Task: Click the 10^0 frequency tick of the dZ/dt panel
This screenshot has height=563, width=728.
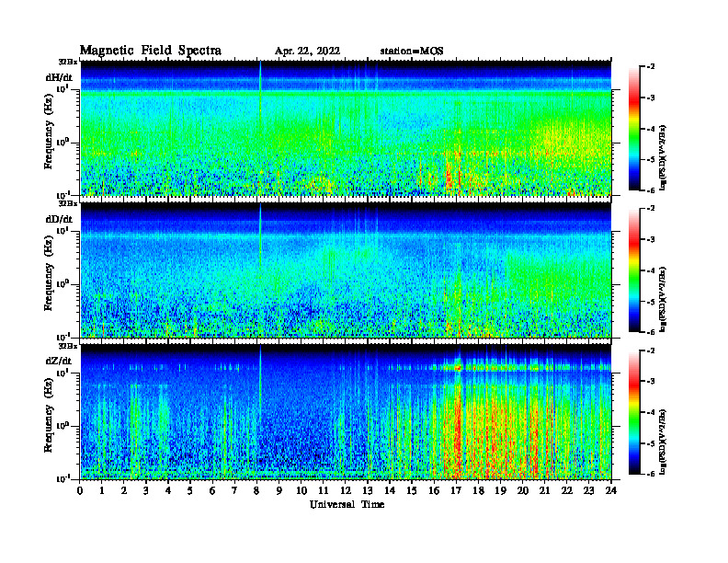Action: [63, 426]
